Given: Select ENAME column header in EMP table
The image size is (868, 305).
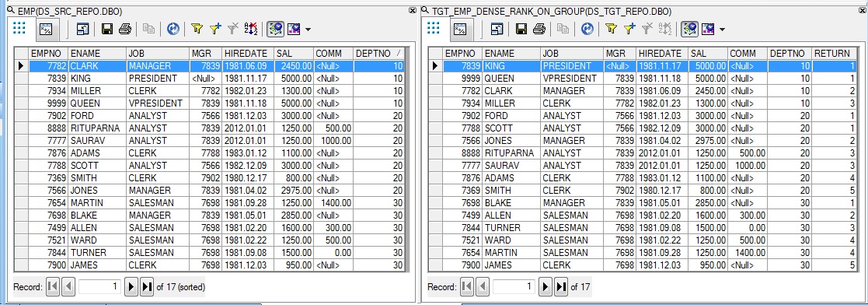Looking at the screenshot, I should (x=97, y=53).
